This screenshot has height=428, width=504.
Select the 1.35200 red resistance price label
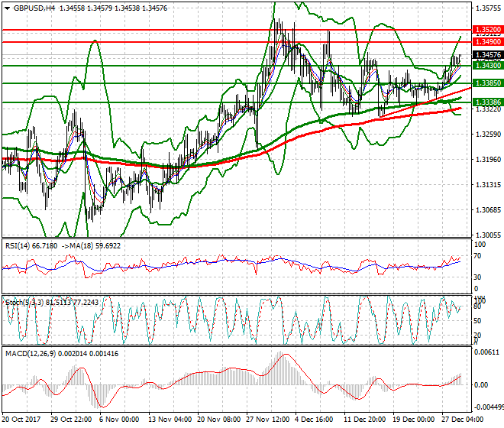pyautogui.click(x=488, y=30)
